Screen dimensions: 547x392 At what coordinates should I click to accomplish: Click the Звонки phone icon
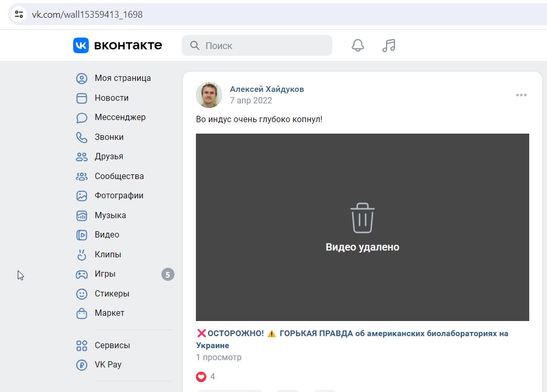tap(82, 137)
